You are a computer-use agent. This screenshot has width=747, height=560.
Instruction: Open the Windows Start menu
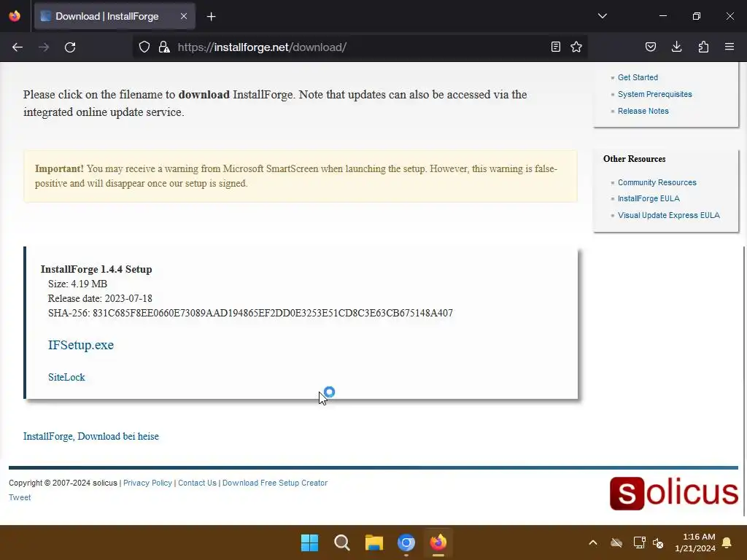click(309, 542)
